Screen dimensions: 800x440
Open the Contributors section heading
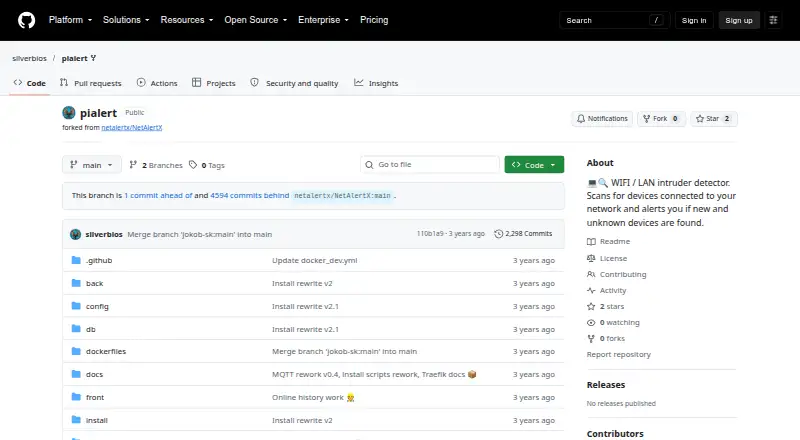pos(615,433)
